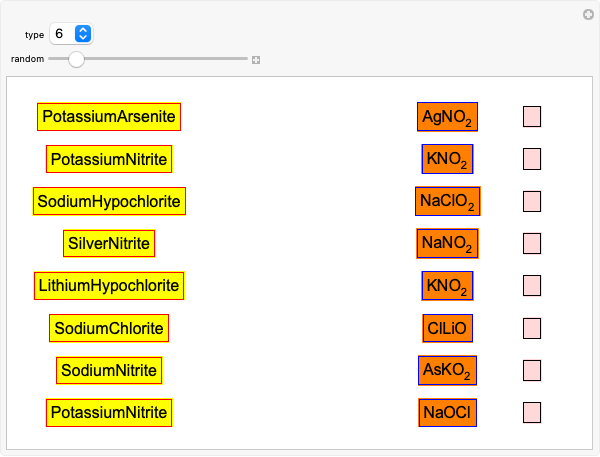Select the ClLiO formula tile
Image resolution: width=600 pixels, height=457 pixels.
(447, 328)
